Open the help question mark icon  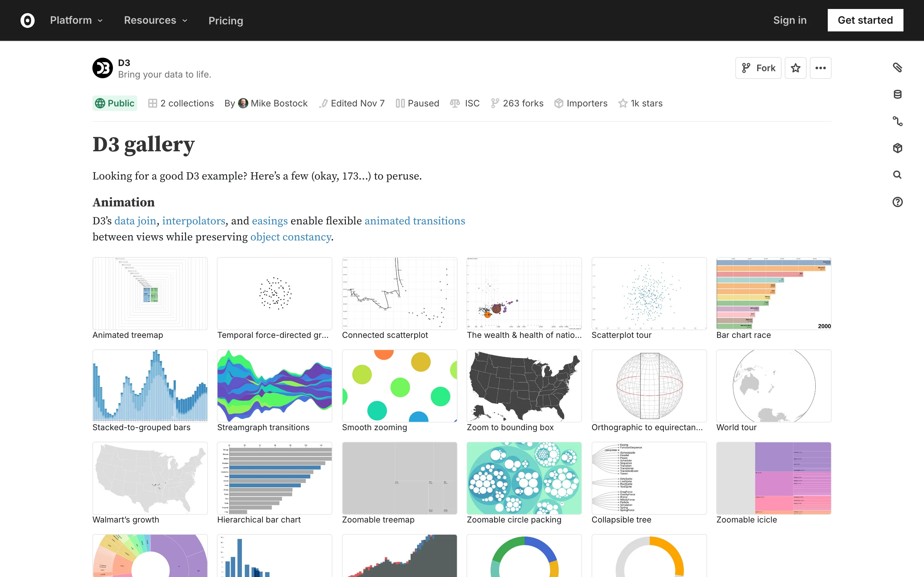[x=897, y=202]
